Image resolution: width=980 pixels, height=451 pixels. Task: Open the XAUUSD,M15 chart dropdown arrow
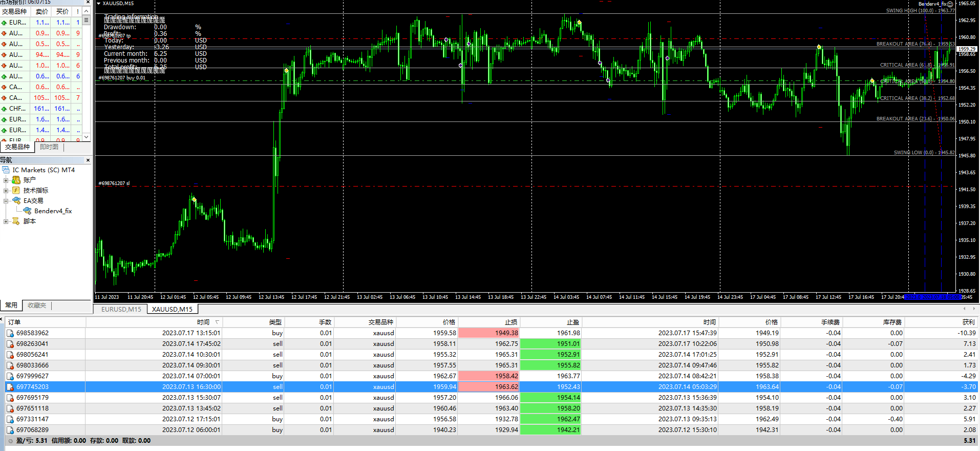tap(99, 4)
